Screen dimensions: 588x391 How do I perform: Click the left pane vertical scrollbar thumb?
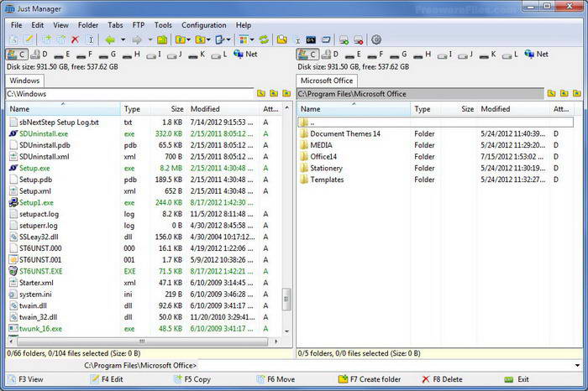pyautogui.click(x=286, y=300)
